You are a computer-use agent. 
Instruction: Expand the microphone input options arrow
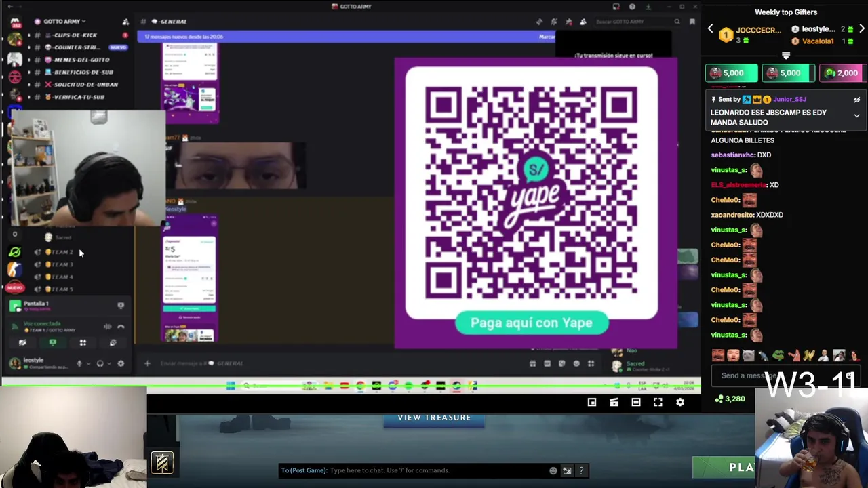tap(87, 363)
